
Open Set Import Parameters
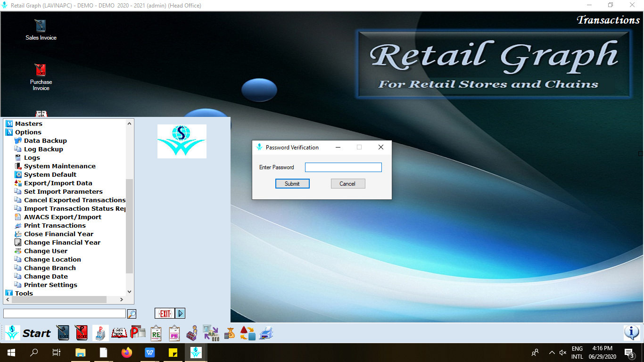click(63, 191)
